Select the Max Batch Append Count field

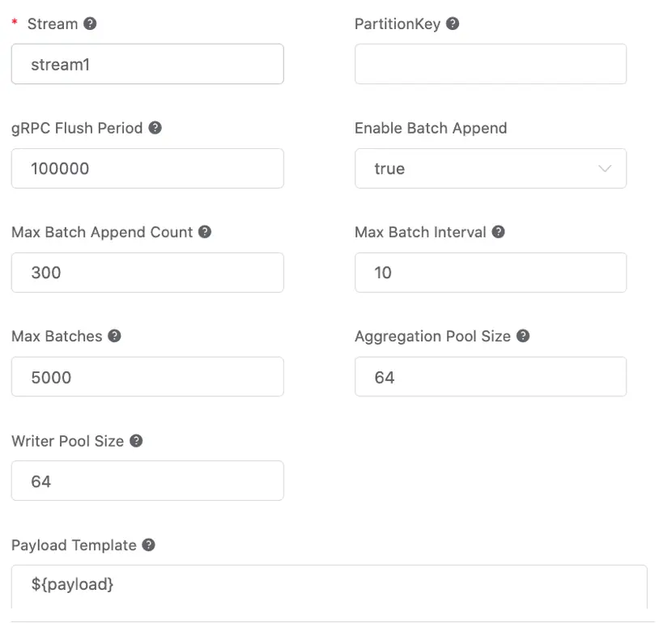coord(147,273)
